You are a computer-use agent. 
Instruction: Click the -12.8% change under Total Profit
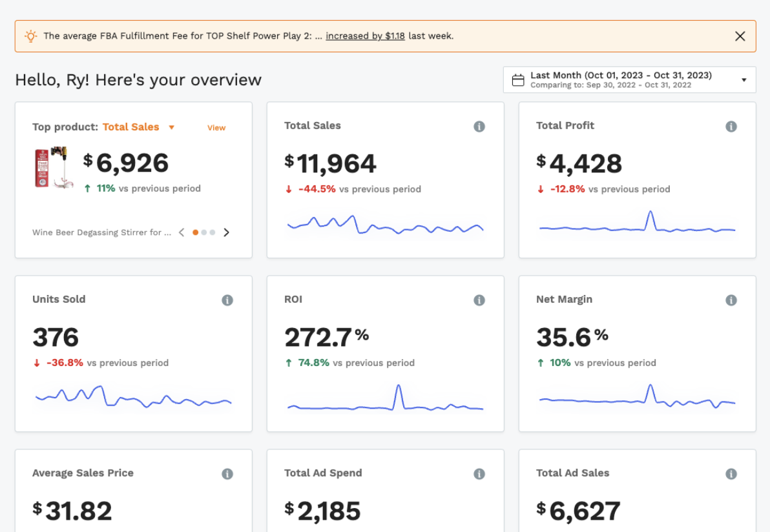tap(567, 189)
